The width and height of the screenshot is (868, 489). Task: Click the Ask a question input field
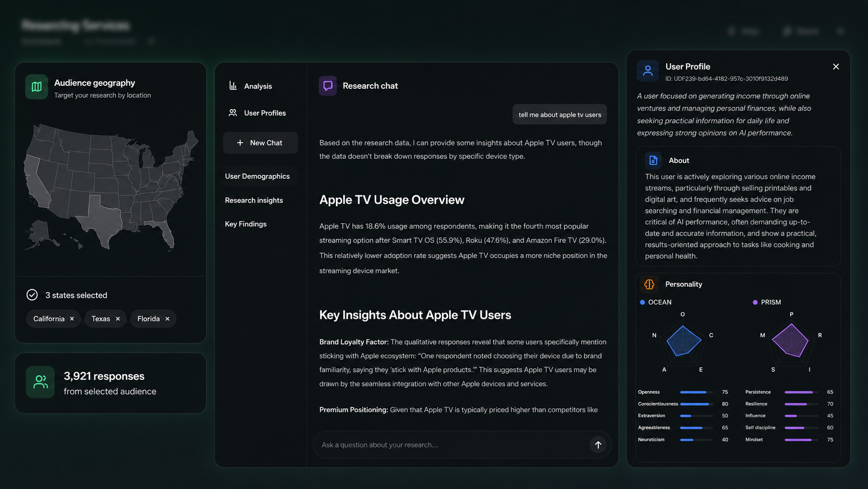462,445
